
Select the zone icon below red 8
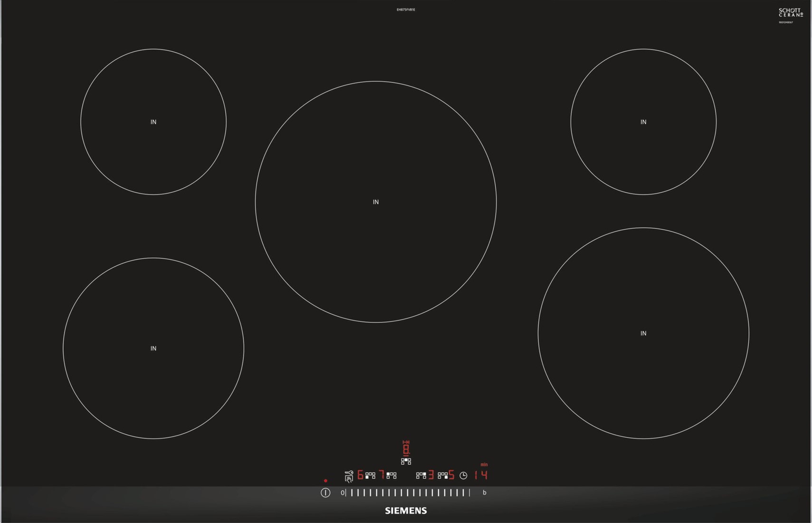point(406,461)
